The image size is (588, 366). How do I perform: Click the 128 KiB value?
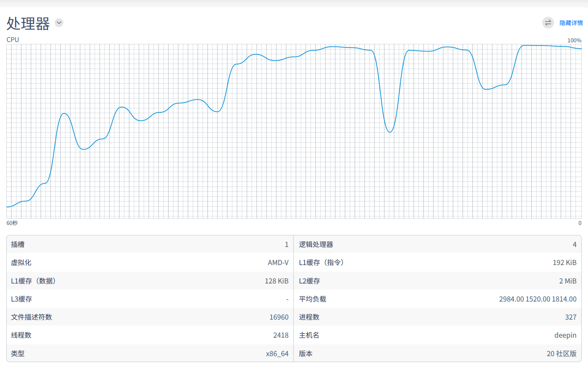pos(277,281)
